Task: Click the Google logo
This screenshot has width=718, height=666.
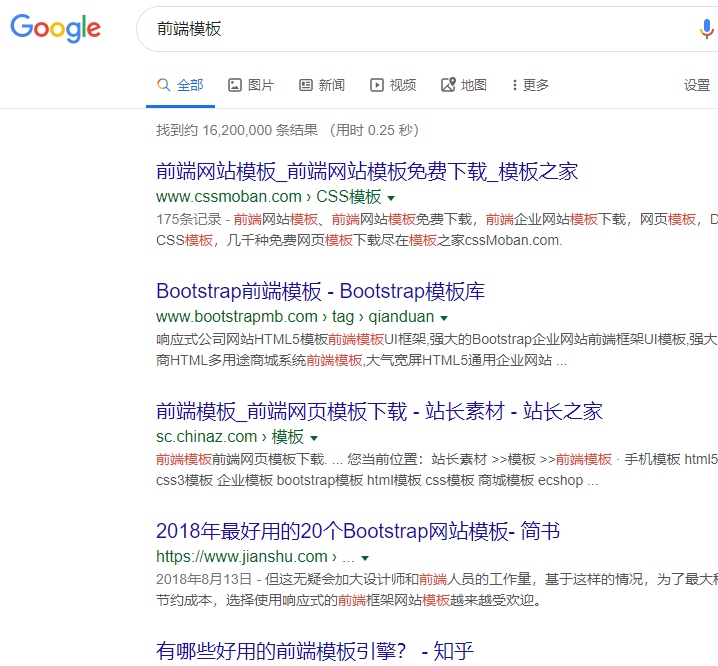Action: pos(55,28)
